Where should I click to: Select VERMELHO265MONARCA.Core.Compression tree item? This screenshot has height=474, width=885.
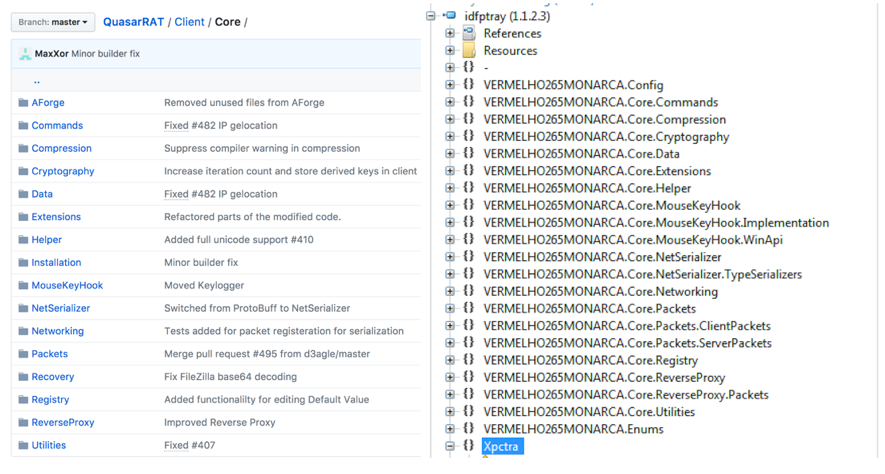pos(604,120)
